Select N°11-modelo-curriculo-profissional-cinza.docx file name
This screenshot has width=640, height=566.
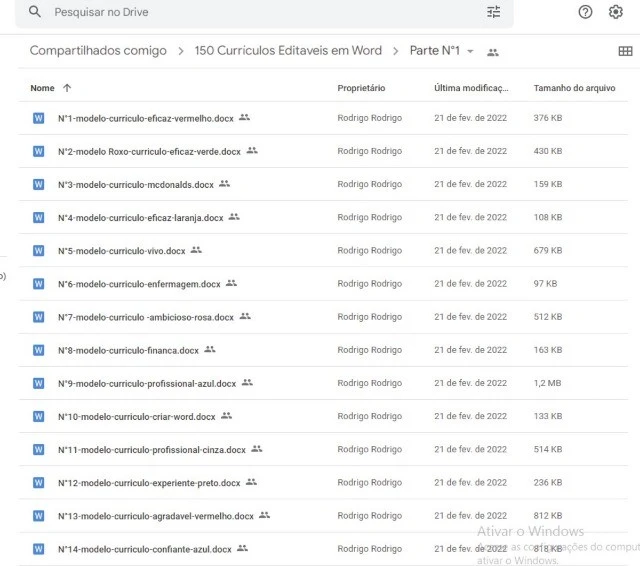[x=152, y=450]
